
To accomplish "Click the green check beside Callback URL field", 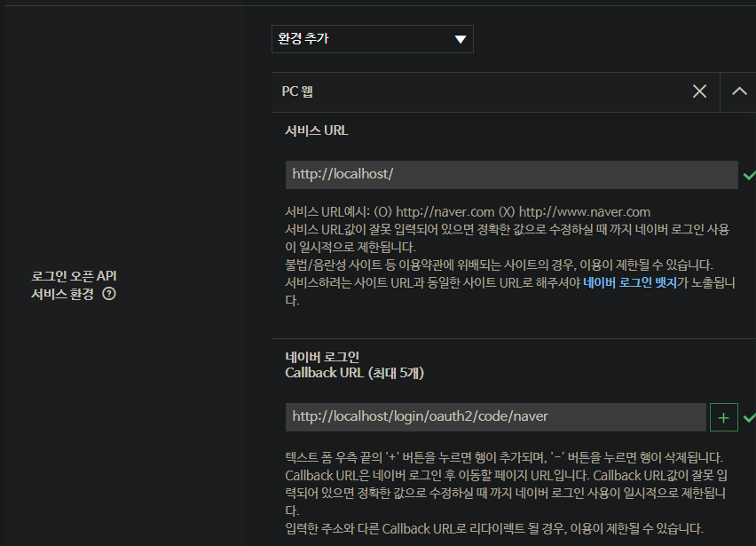I will coord(749,417).
